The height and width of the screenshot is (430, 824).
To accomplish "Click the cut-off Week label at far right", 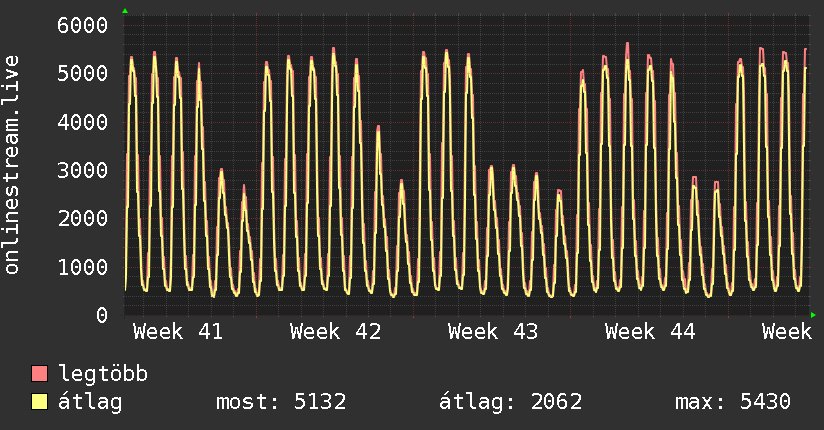I will pos(786,332).
